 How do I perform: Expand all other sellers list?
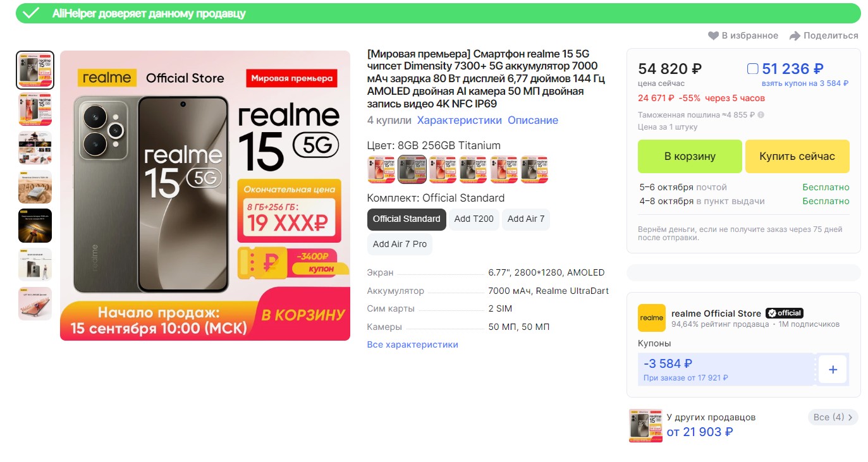pyautogui.click(x=833, y=417)
